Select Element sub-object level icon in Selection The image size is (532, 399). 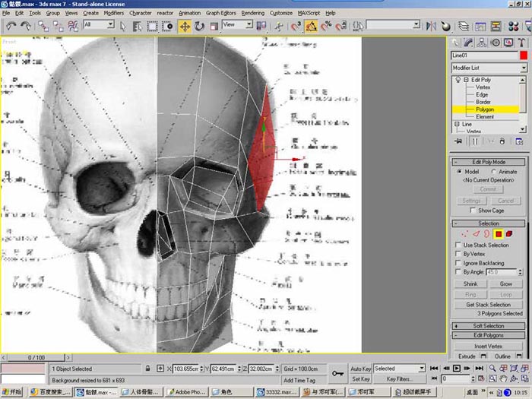click(509, 234)
